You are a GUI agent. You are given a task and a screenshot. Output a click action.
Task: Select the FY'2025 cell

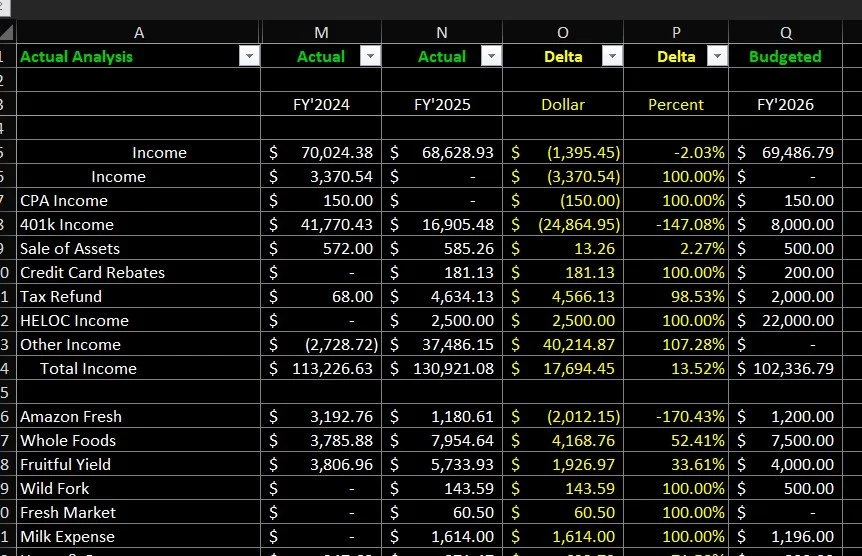pyautogui.click(x=442, y=104)
